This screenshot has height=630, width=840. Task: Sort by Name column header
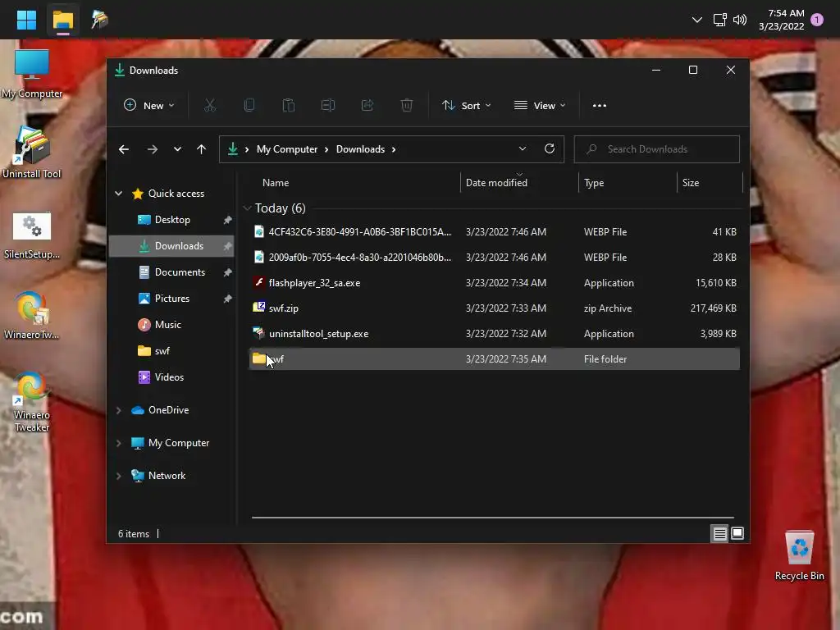pyautogui.click(x=354, y=183)
